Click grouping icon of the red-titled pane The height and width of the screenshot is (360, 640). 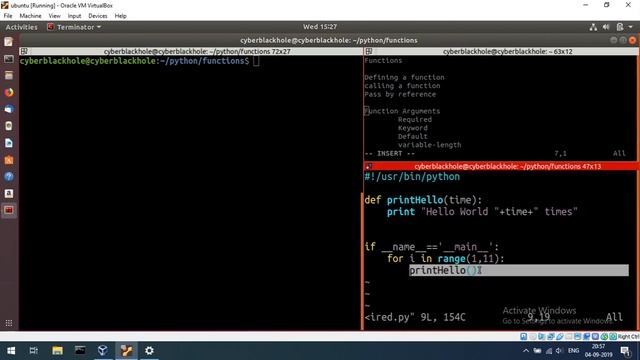369,166
